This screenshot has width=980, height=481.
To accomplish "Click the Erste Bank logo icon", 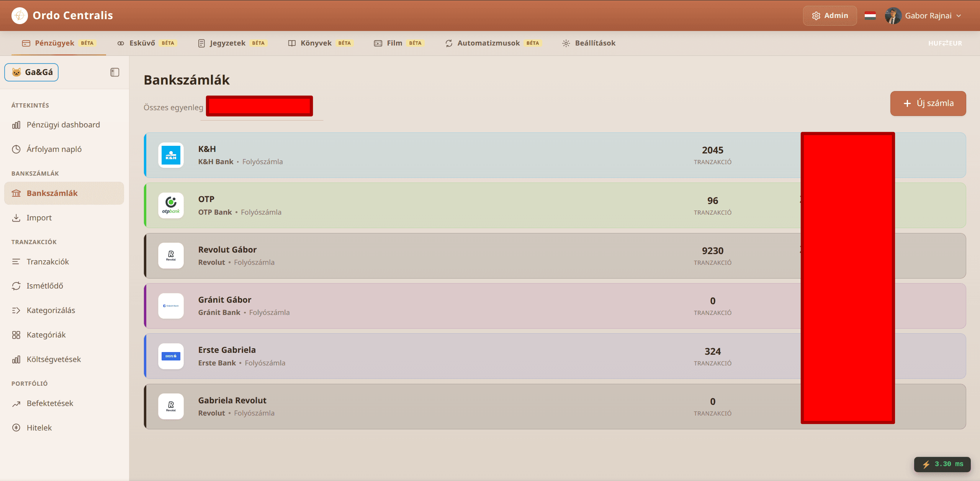I will (171, 356).
